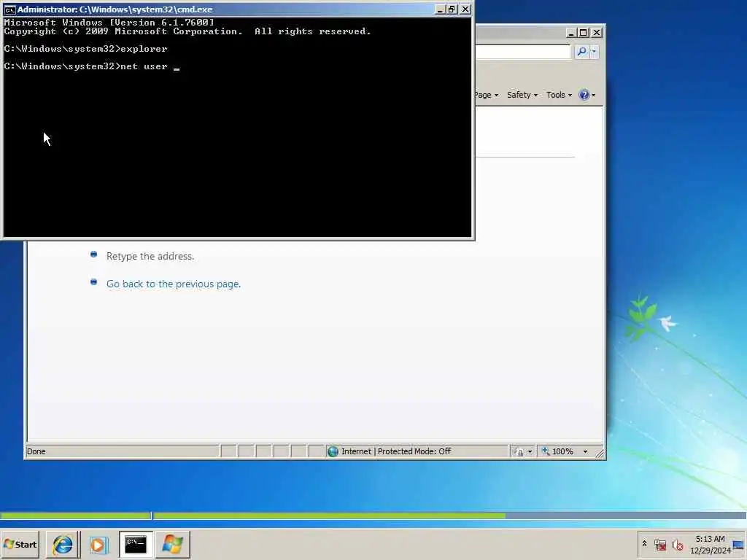
Task: Click the Internet Explorer search magnifier button
Action: [x=581, y=52]
